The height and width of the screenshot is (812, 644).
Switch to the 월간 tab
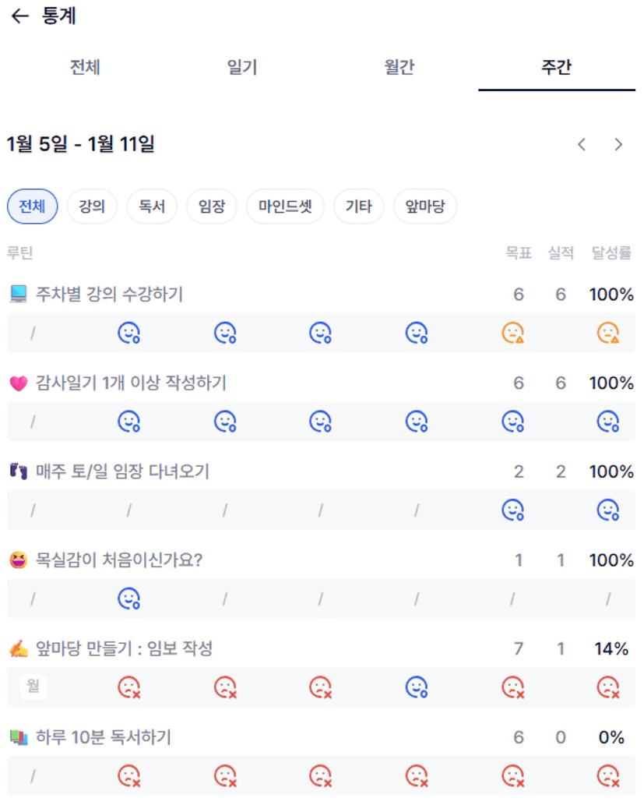tap(399, 68)
